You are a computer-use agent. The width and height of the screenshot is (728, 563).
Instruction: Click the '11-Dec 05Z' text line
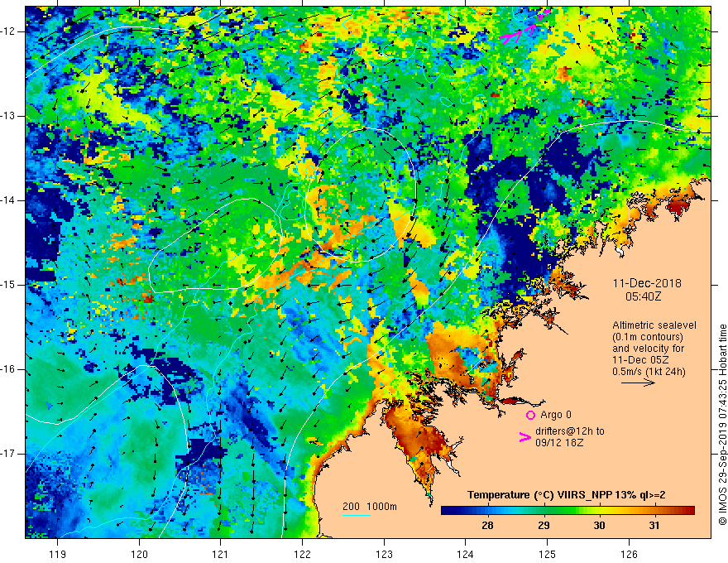click(x=642, y=360)
